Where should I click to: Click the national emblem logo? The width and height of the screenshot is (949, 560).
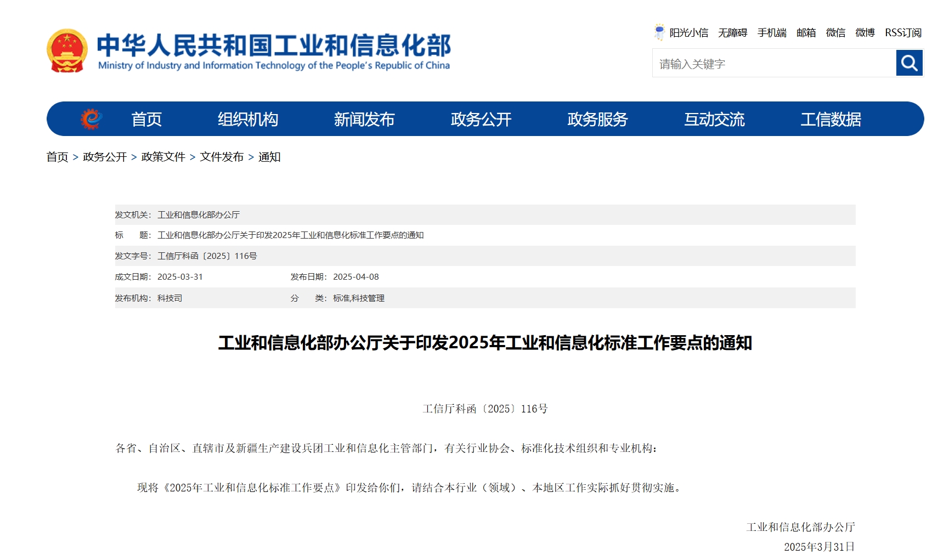[67, 50]
